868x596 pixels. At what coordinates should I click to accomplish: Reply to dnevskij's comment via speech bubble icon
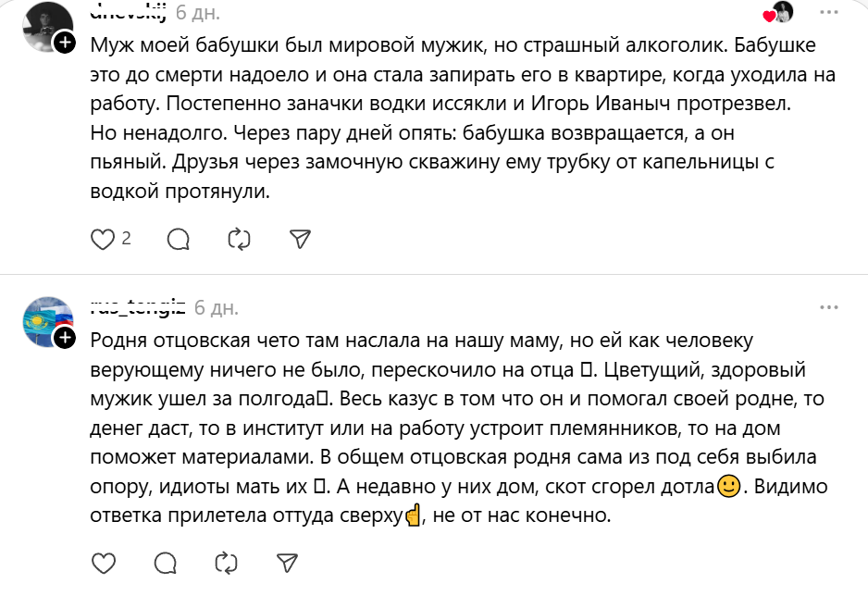(180, 239)
